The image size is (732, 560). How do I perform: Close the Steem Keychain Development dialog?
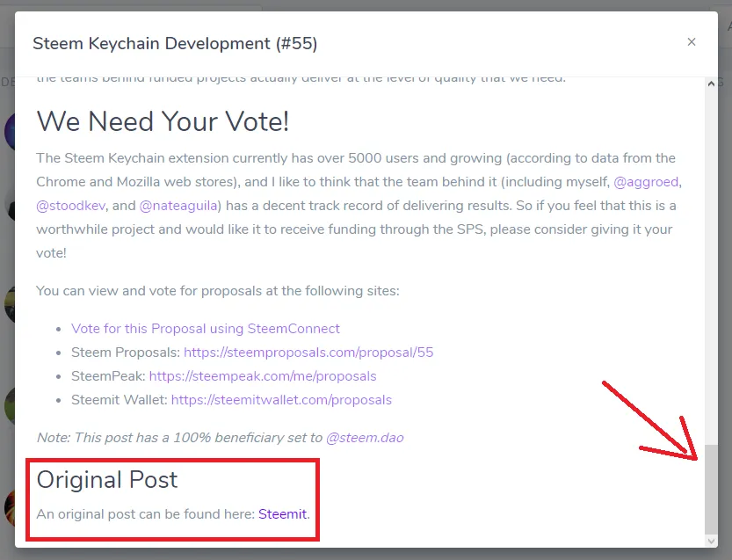692,42
